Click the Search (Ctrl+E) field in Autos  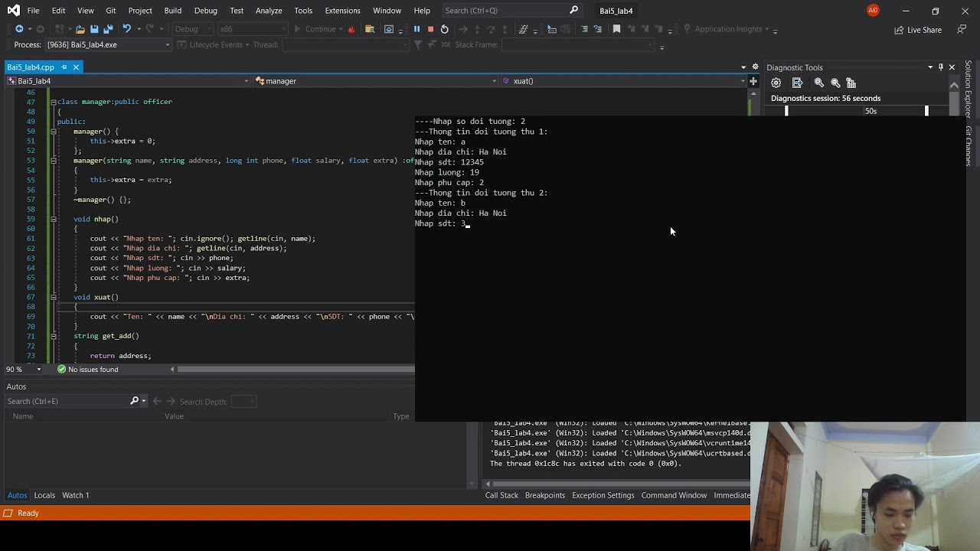67,401
